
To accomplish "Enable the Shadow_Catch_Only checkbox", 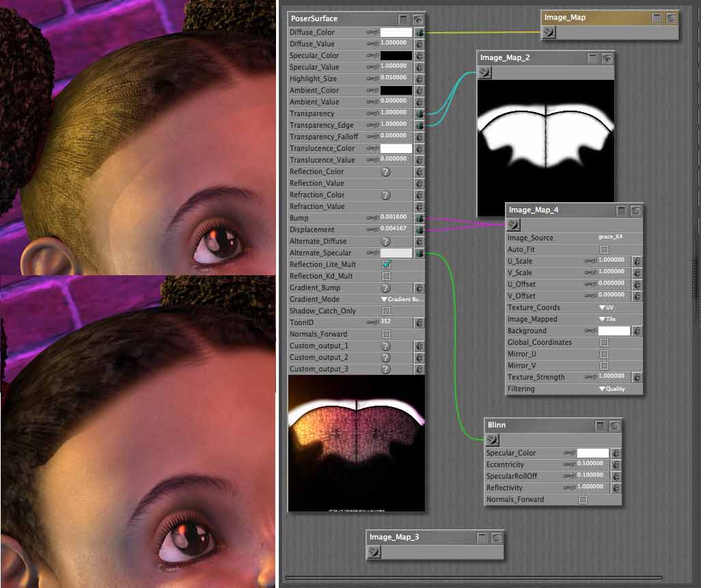I will 387,311.
